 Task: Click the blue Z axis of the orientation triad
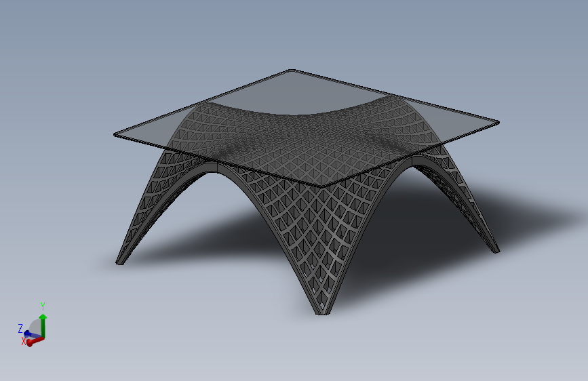[x=33, y=334]
